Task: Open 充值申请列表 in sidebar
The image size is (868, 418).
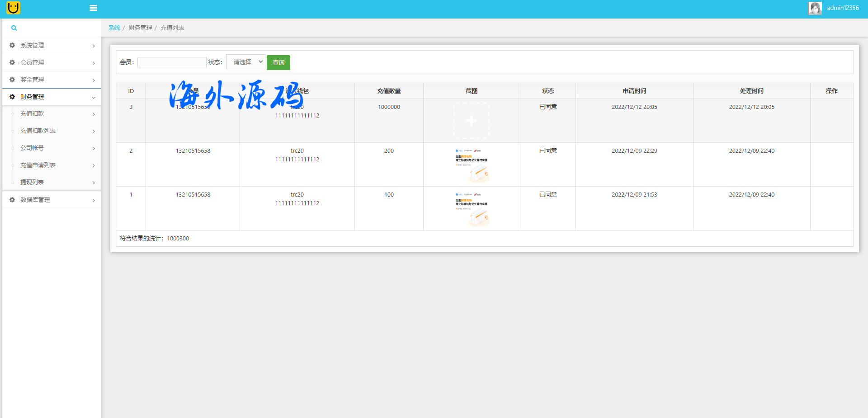Action: click(38, 165)
